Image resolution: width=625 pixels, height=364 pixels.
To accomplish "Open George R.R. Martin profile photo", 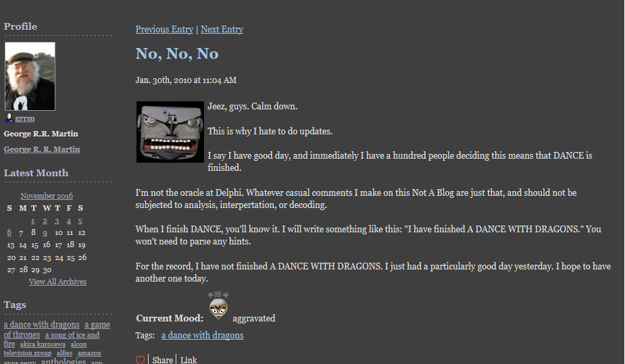I will 30,76.
